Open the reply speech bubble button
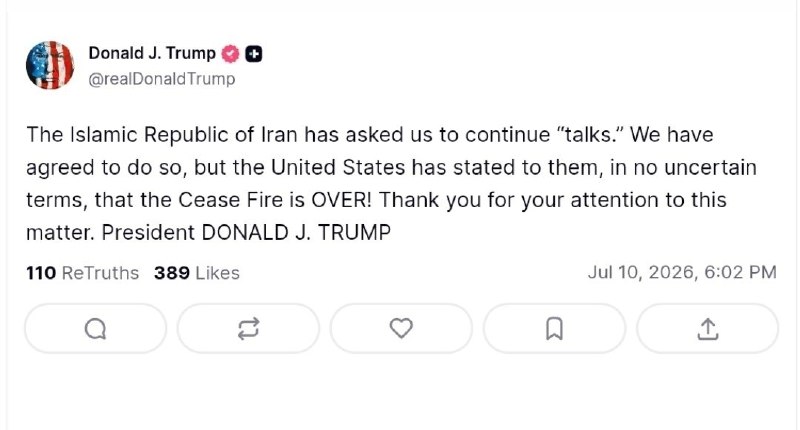Image resolution: width=800 pixels, height=430 pixels. coord(95,328)
